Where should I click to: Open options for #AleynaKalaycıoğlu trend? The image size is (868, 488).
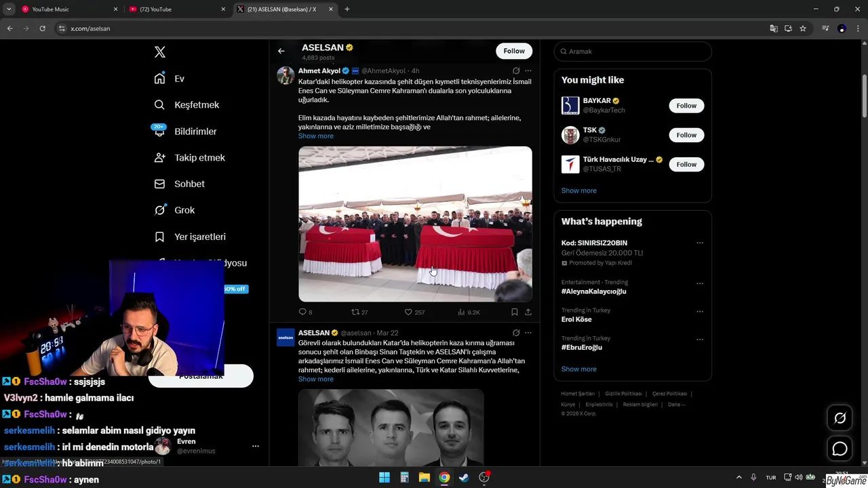tap(700, 283)
